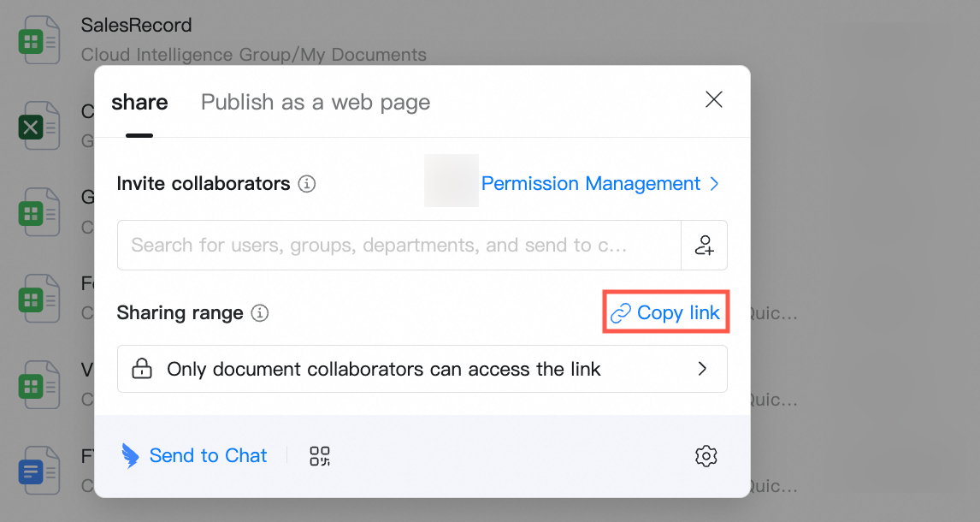Viewport: 980px width, 522px height.
Task: Switch to Publish as a web page tab
Action: point(316,102)
